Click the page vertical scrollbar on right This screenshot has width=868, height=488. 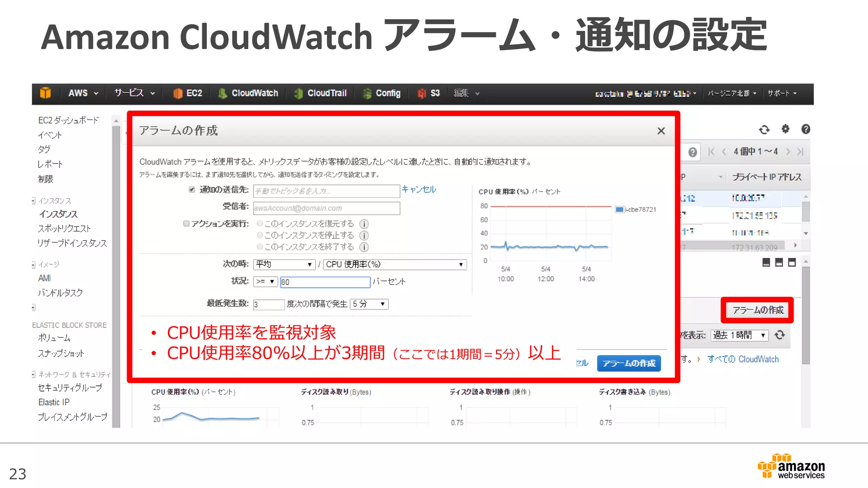point(806,315)
